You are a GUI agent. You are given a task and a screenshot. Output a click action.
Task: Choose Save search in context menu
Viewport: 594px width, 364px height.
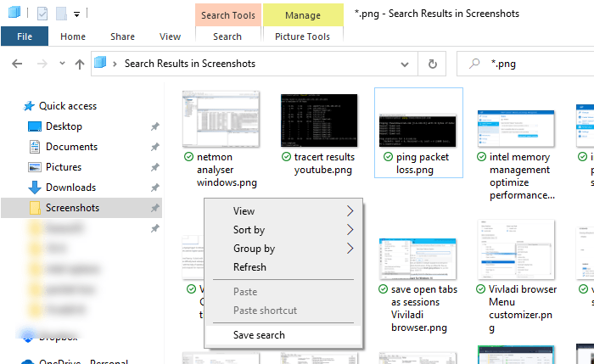click(283, 335)
